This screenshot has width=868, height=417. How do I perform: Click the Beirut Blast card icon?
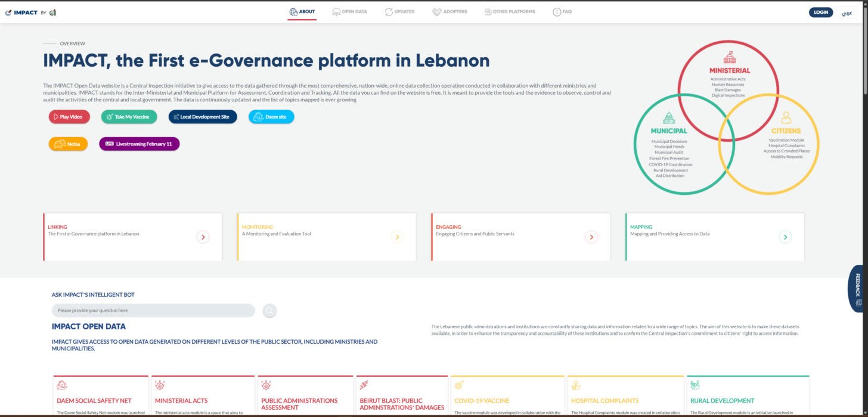point(364,385)
